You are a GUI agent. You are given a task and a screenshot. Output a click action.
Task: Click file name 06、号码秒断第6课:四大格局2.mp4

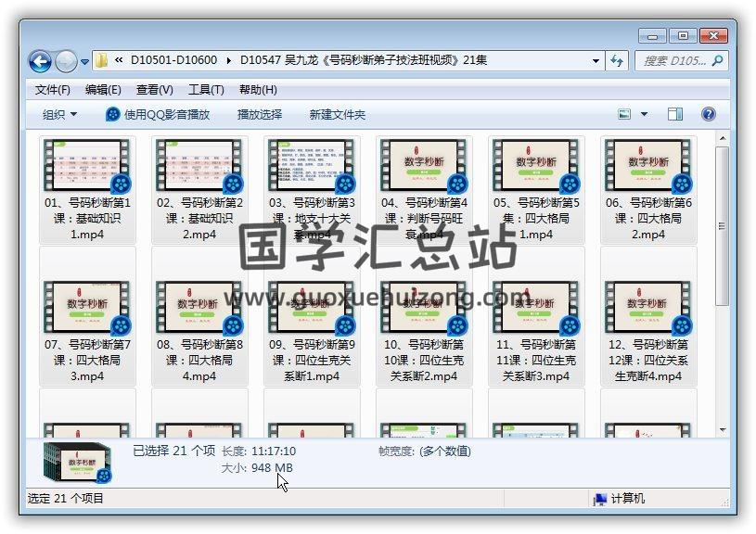click(648, 218)
